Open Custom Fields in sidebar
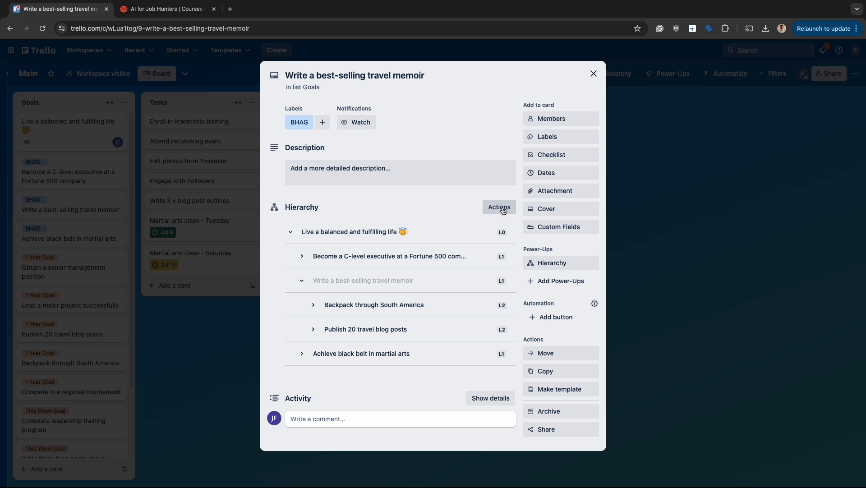 561,227
